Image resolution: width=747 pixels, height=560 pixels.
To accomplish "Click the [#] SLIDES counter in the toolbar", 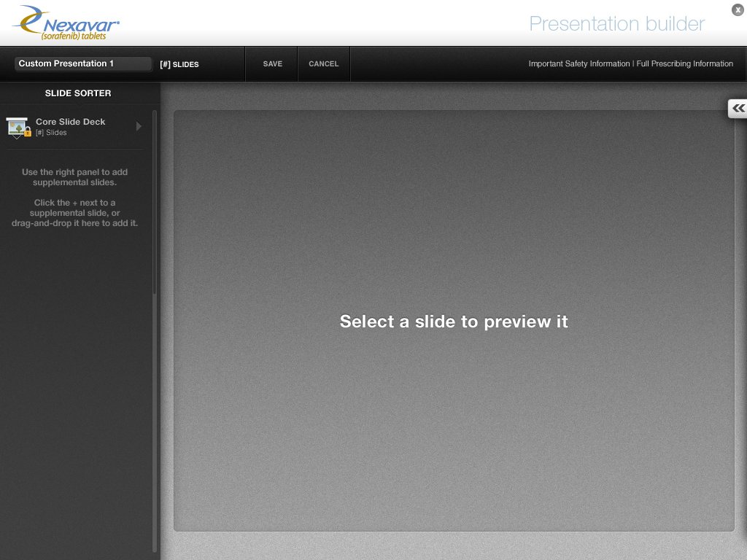I will pyautogui.click(x=179, y=64).
